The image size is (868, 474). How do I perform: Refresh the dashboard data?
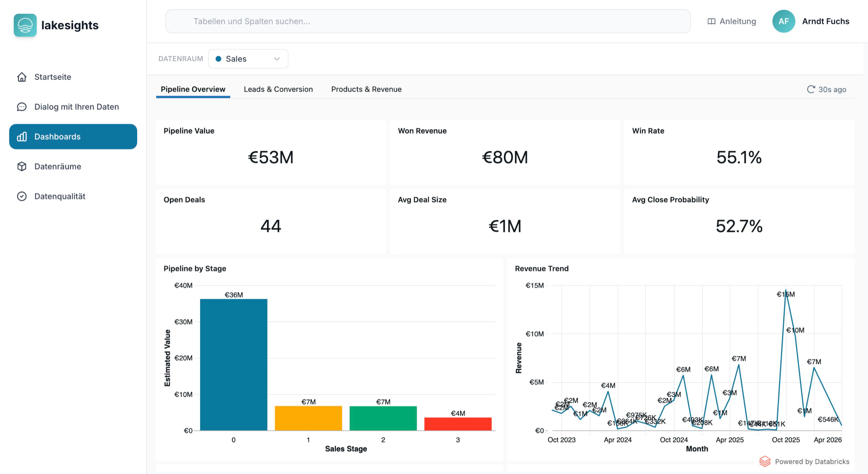coord(811,89)
